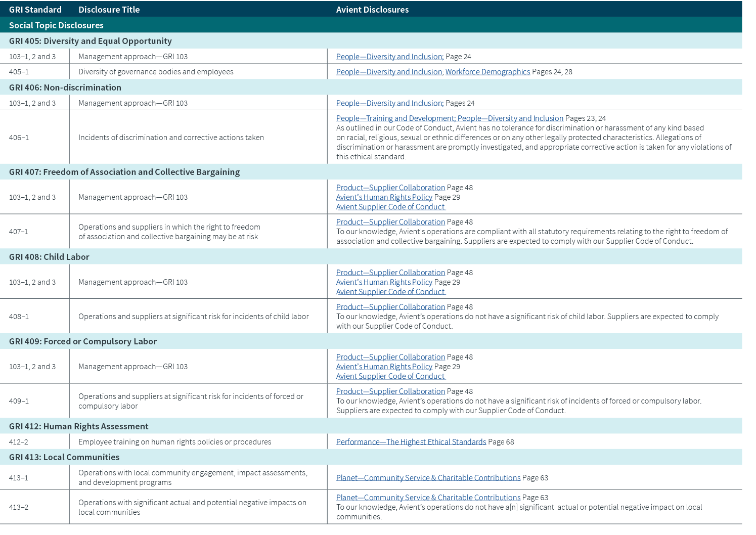The width and height of the screenshot is (756, 535).
Task: Open Workforce Demographics link
Action: pos(487,72)
